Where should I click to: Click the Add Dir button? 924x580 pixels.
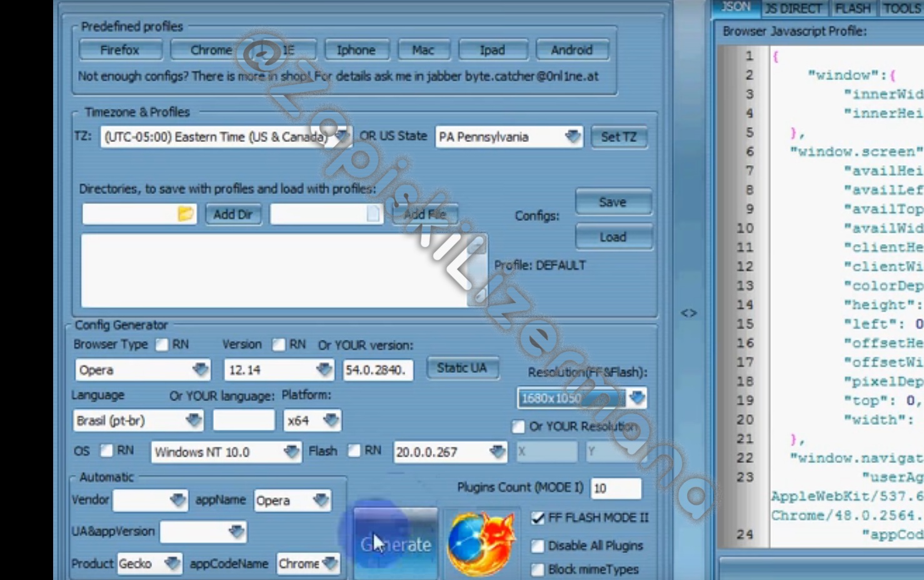tap(233, 215)
